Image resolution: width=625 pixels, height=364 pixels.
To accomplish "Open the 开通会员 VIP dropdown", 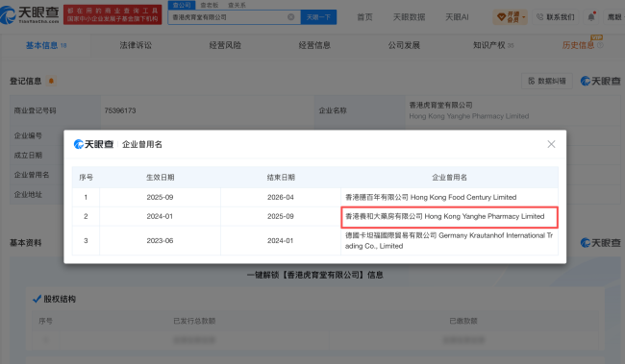I will (x=510, y=17).
